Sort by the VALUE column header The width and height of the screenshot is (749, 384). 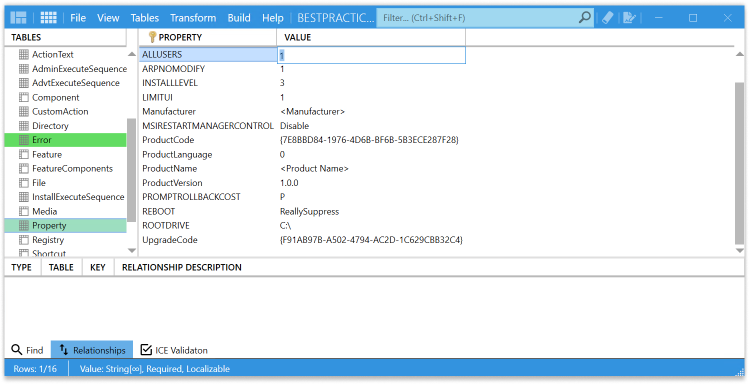click(x=371, y=37)
